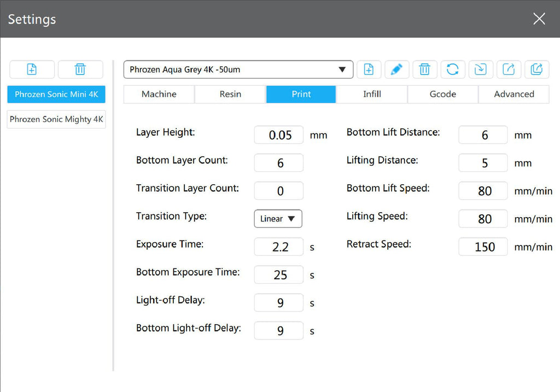The height and width of the screenshot is (392, 560).
Task: Add a new resin profile
Action: 369,69
